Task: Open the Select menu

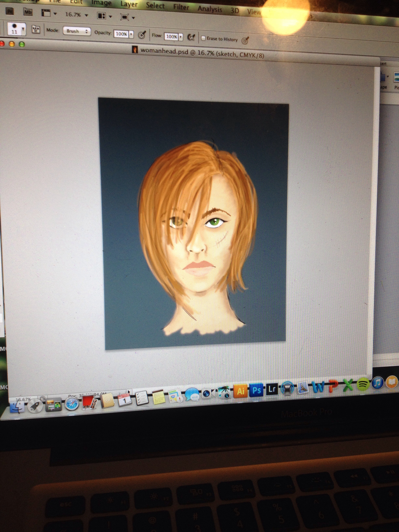Action: coord(155,6)
